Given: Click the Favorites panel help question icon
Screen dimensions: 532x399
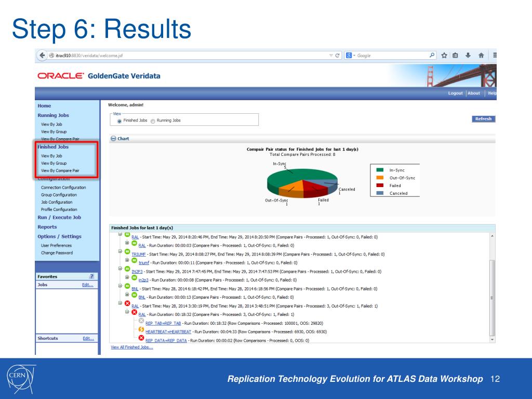Looking at the screenshot, I should pyautogui.click(x=91, y=276).
